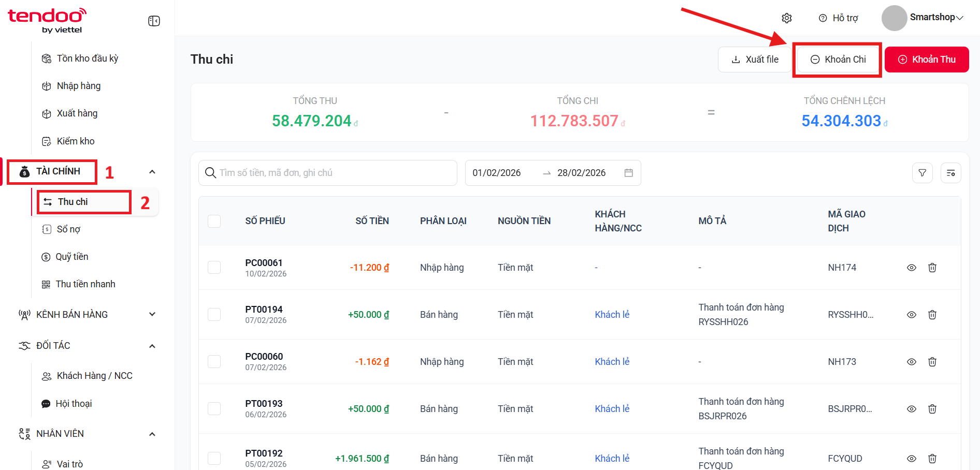The width and height of the screenshot is (980, 470).
Task: Check the box for voucher PT00193
Action: coord(214,409)
